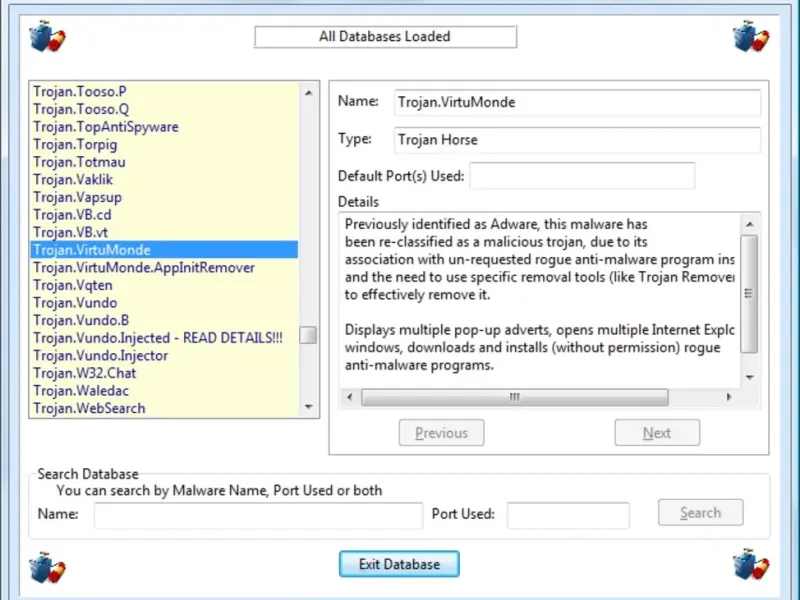Click Details vertical scroll down arrow
Screen dimensions: 800x600
[x=749, y=378]
